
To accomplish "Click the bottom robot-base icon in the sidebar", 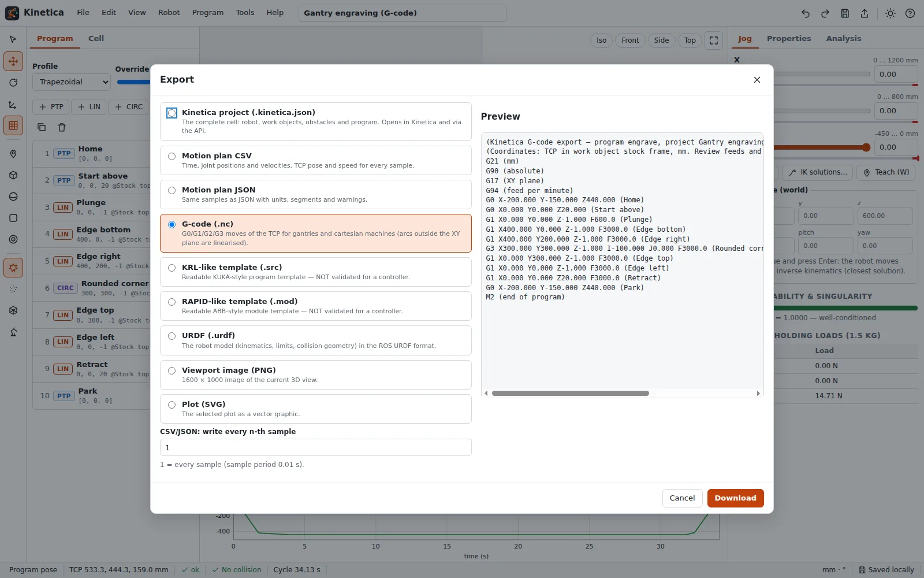I will pos(13,332).
